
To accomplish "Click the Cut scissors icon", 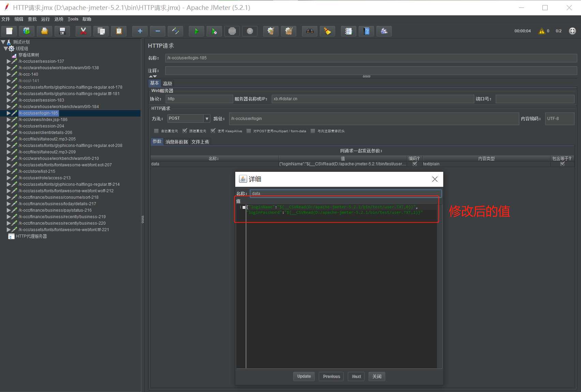I will 83,31.
